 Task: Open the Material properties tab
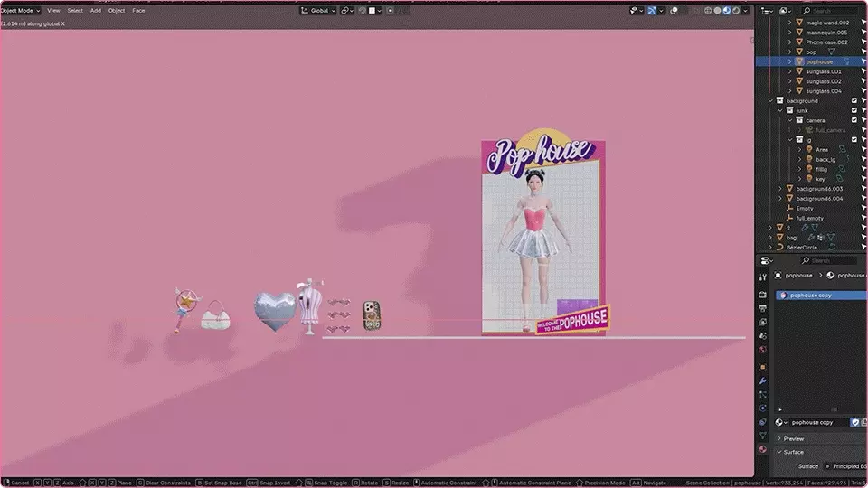pyautogui.click(x=763, y=449)
